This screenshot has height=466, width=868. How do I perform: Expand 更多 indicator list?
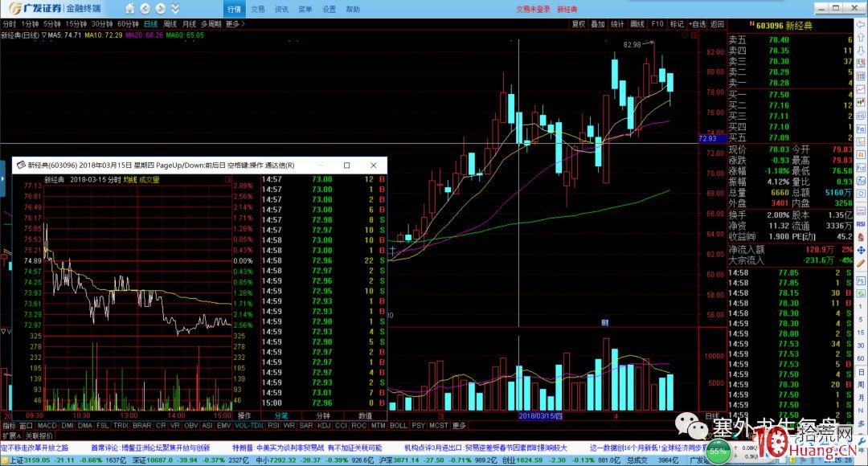tap(460, 426)
